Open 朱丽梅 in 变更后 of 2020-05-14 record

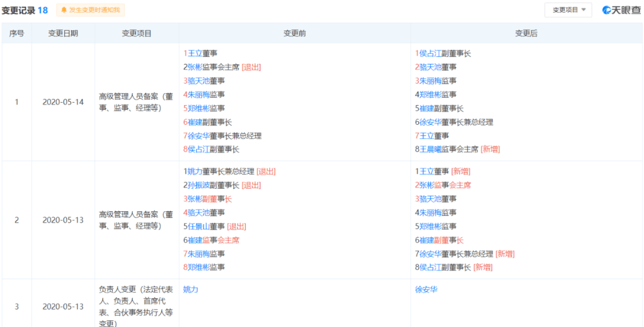431,81
